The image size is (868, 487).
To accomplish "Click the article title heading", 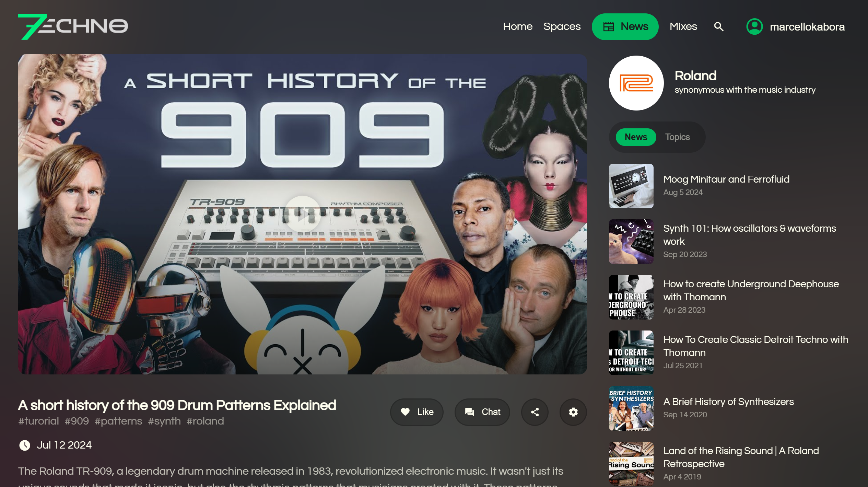I will pyautogui.click(x=177, y=405).
